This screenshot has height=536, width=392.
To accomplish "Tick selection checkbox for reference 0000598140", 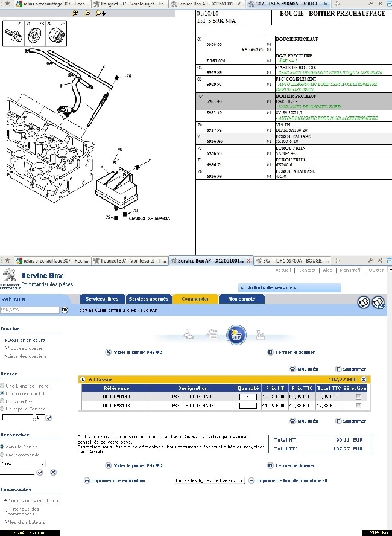I will (x=358, y=397).
